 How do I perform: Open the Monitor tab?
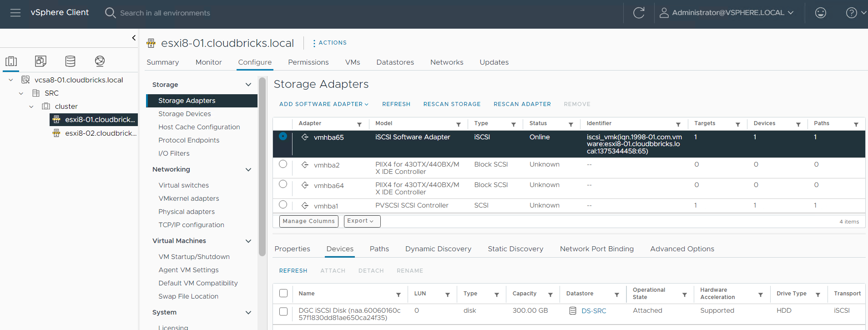tap(209, 62)
